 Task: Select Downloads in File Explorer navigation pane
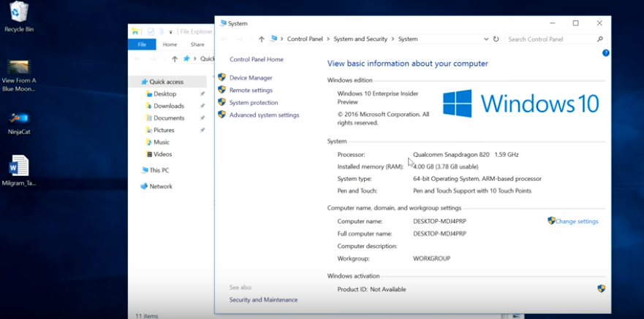pyautogui.click(x=168, y=106)
